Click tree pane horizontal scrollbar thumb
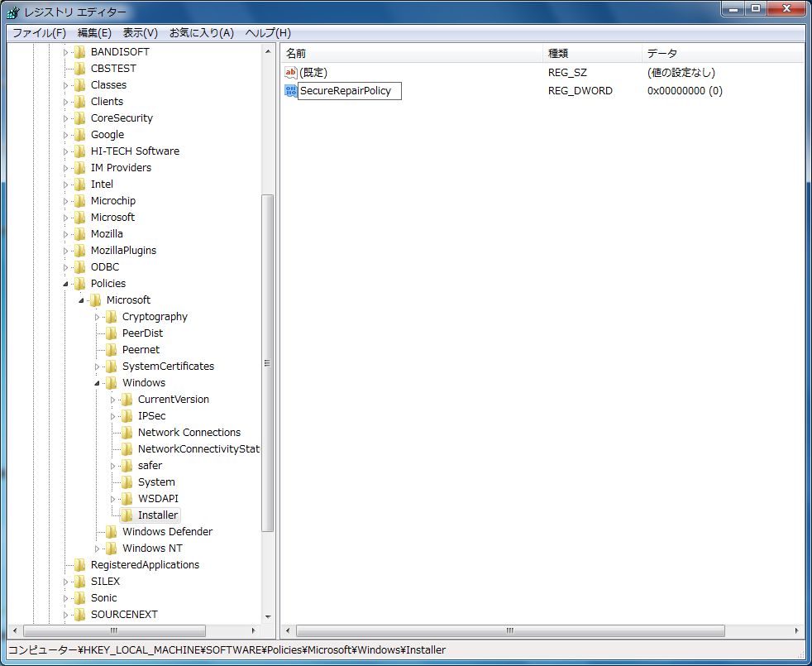The image size is (812, 666). coord(114,630)
